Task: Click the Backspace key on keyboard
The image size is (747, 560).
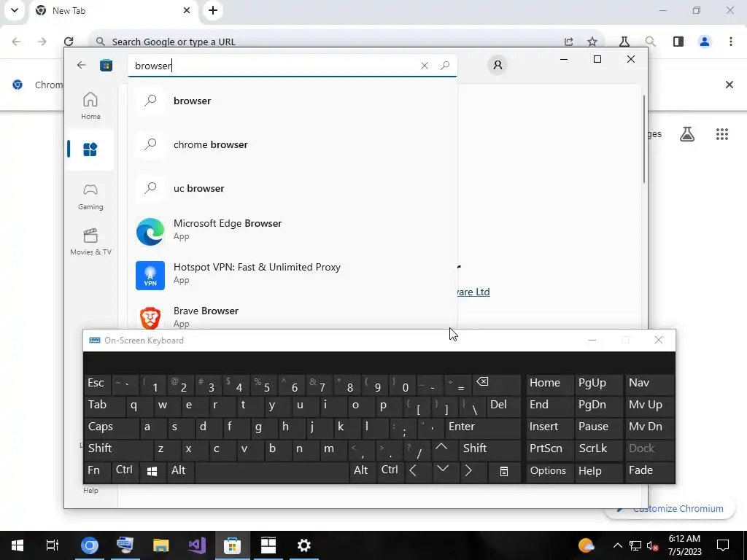Action: click(496, 384)
